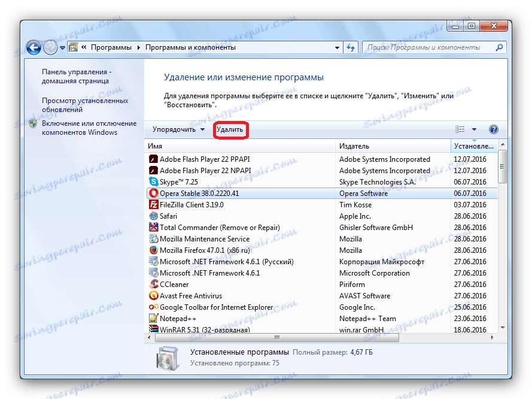Open the address bar history dropdown arrow
The height and width of the screenshot is (399, 532).
[x=337, y=48]
